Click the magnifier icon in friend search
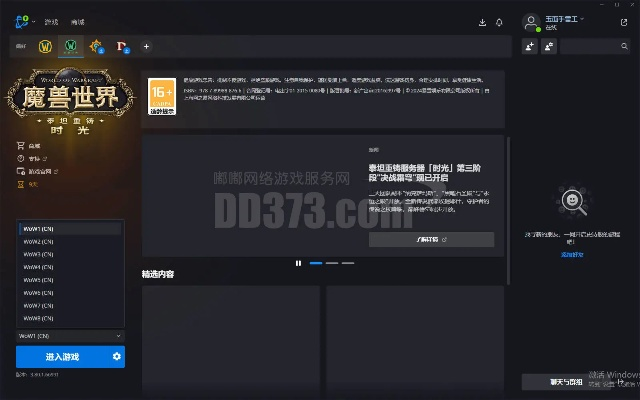Viewport: 640px width, 400px height. click(x=624, y=47)
